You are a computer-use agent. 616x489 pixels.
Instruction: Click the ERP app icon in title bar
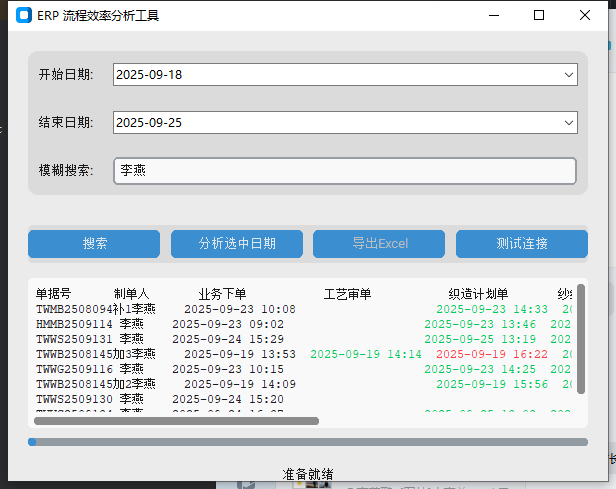(x=24, y=15)
